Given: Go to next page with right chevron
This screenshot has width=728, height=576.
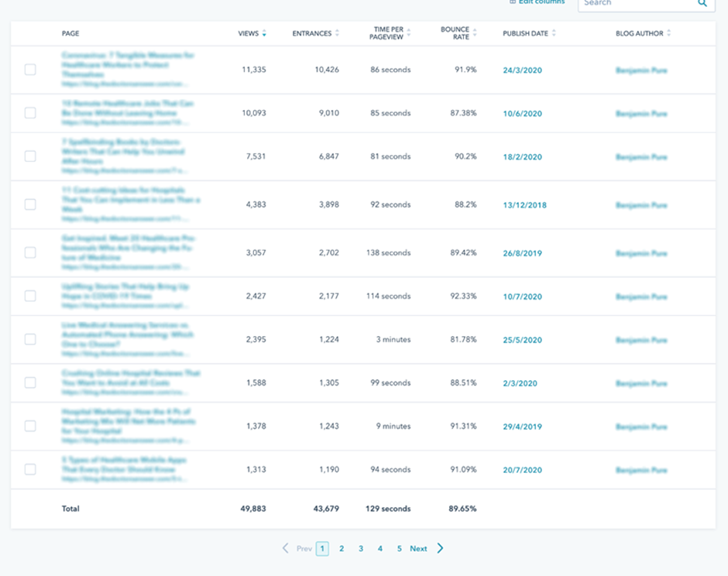Looking at the screenshot, I should point(440,548).
